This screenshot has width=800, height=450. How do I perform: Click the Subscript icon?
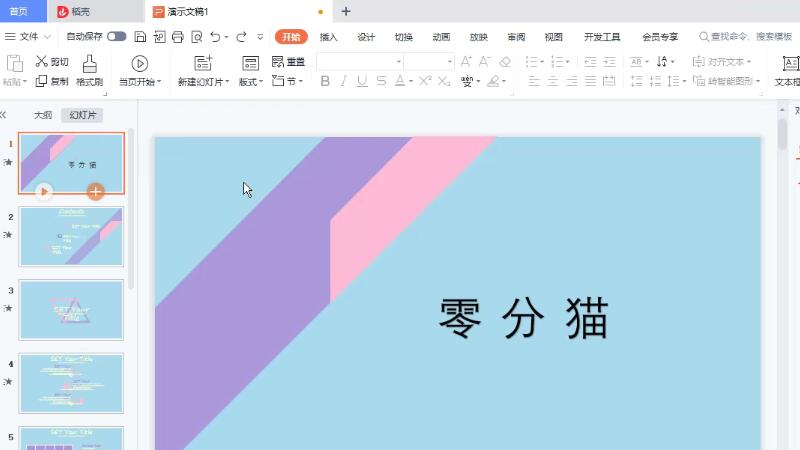click(x=444, y=81)
